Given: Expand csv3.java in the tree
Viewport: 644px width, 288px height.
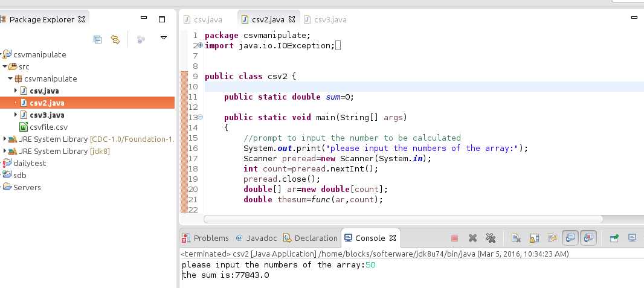Looking at the screenshot, I should (x=16, y=115).
